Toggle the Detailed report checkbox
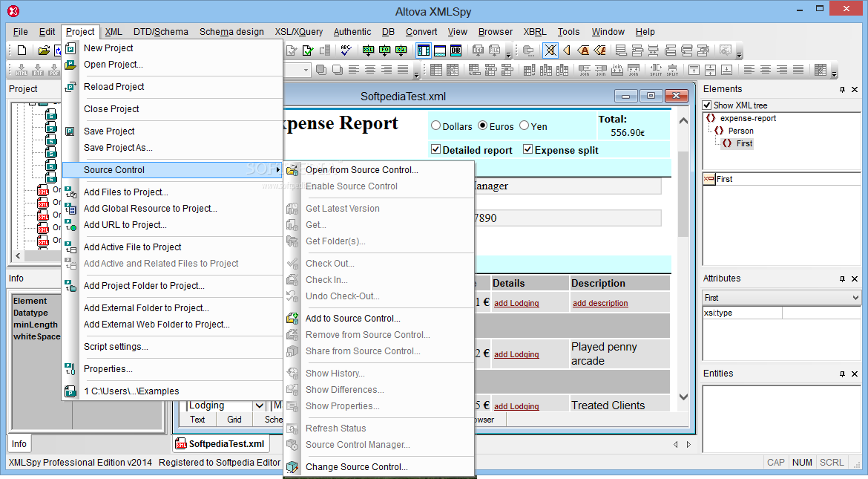This screenshot has height=479, width=868. tap(435, 149)
